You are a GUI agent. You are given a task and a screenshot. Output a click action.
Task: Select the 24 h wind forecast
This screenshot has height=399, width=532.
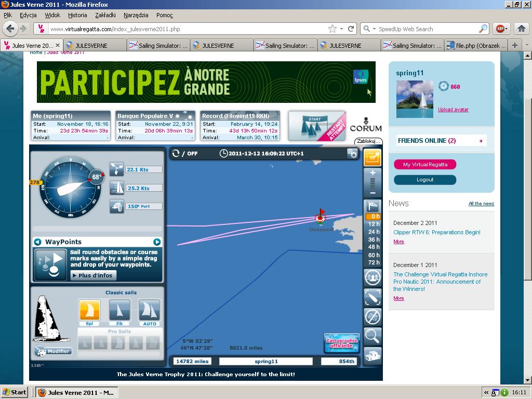coord(374,232)
